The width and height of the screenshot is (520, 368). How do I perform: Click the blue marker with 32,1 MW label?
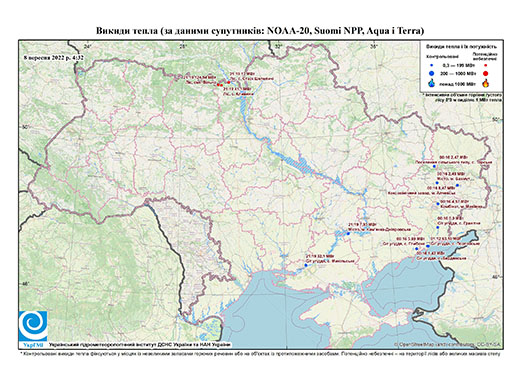(306, 265)
